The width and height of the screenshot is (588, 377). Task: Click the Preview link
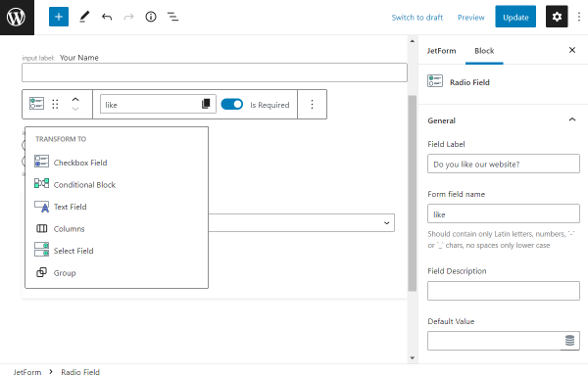click(471, 18)
